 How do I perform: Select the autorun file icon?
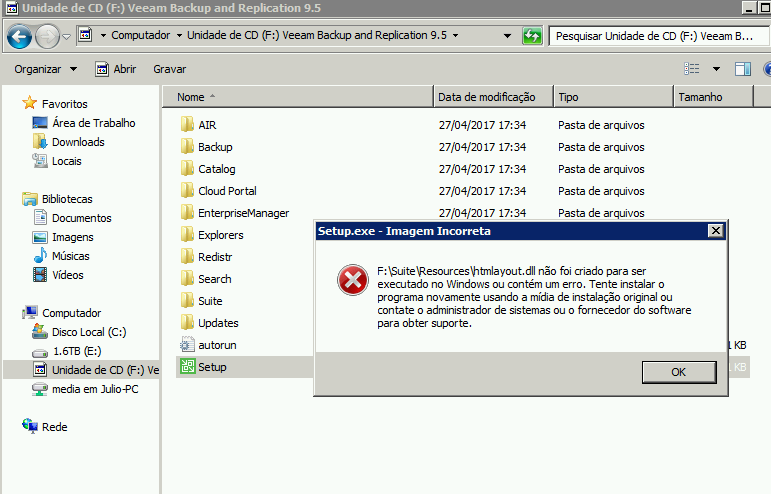tap(187, 345)
